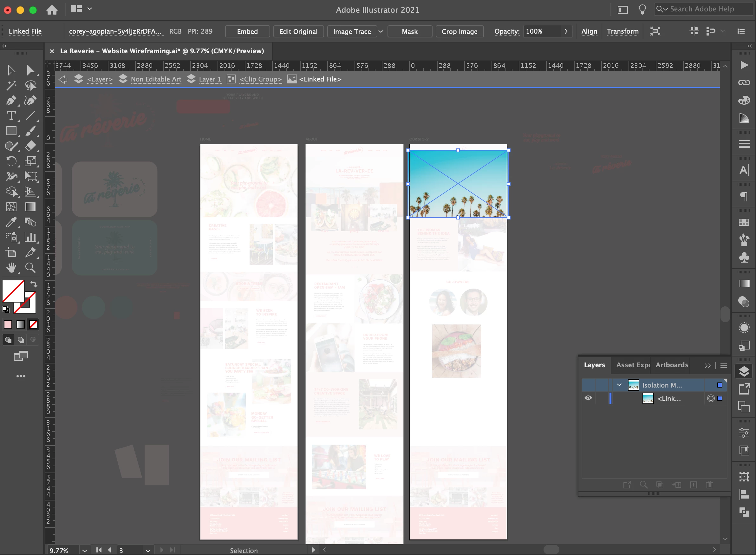Click the Linked File target circle
The image size is (756, 555).
[x=711, y=398]
